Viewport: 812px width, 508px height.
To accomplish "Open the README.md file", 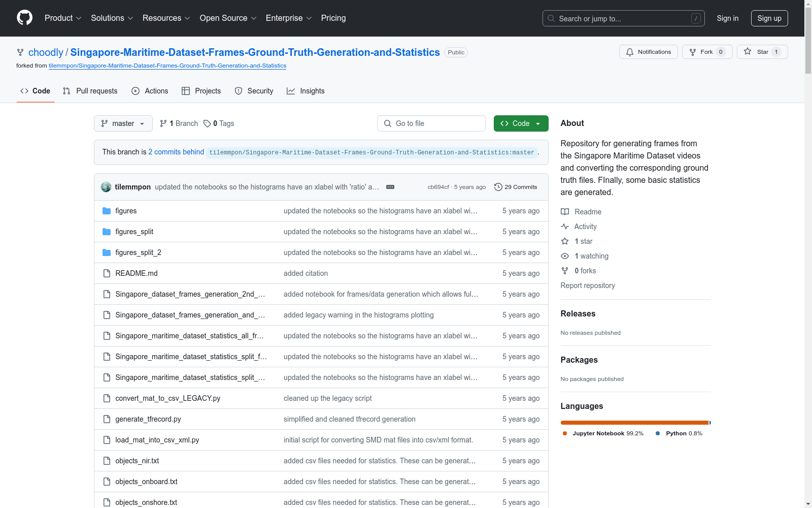I will (137, 273).
